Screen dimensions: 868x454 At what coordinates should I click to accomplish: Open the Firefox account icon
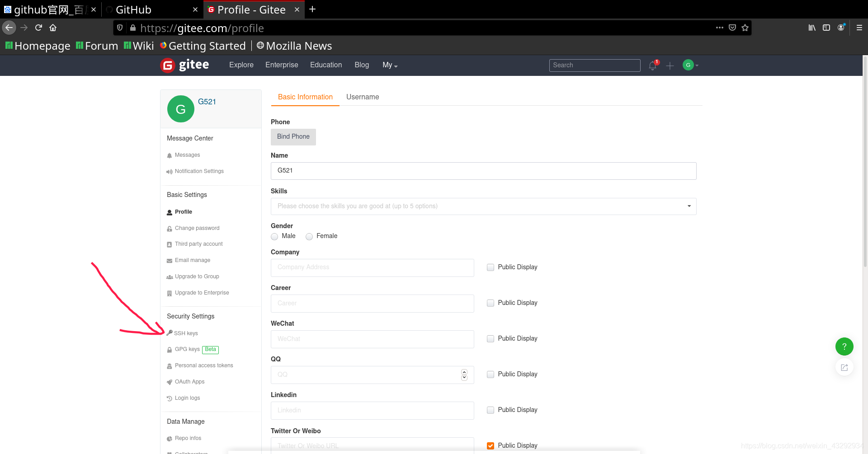point(841,28)
